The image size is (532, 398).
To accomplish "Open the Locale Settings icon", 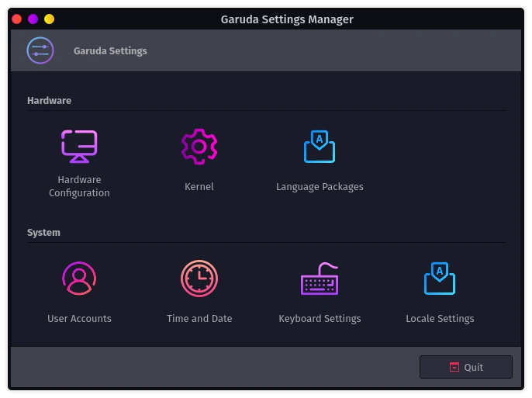I will click(x=440, y=279).
